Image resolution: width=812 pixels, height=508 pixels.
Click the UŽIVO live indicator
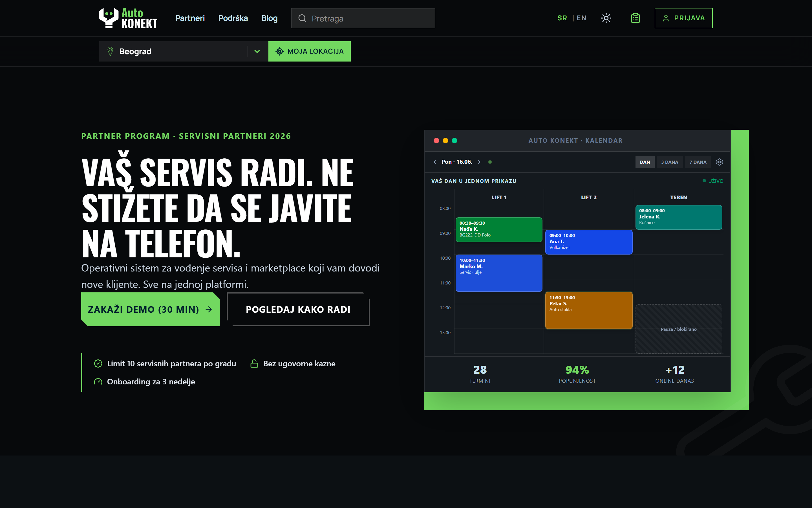click(713, 181)
